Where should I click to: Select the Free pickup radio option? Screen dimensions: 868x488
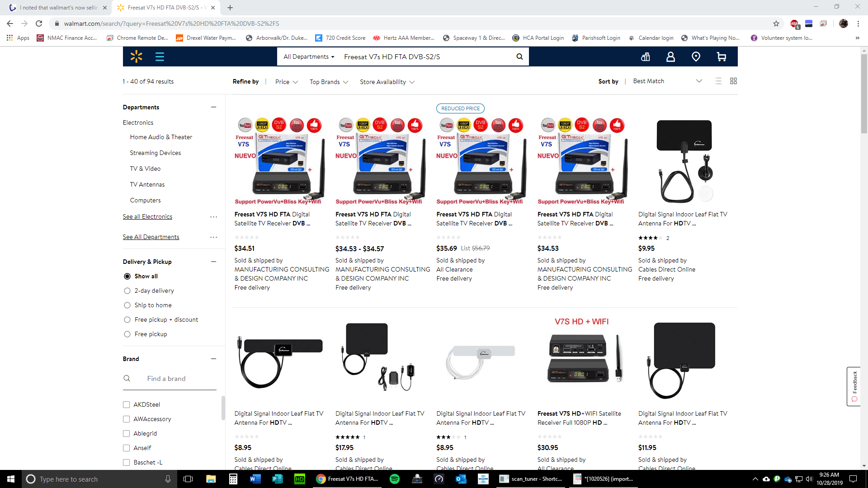pos(127,334)
